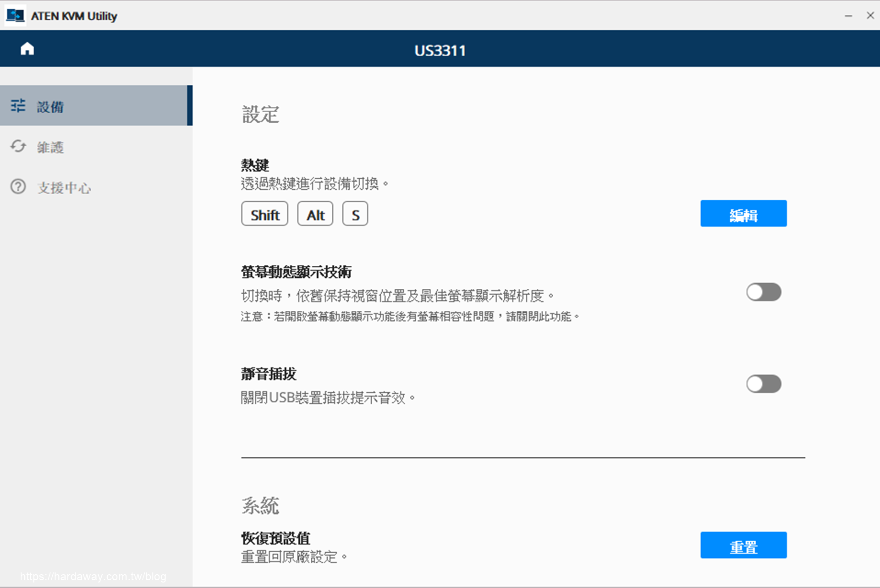Click the Alt hotkey keycap
This screenshot has height=588, width=880.
pyautogui.click(x=315, y=214)
